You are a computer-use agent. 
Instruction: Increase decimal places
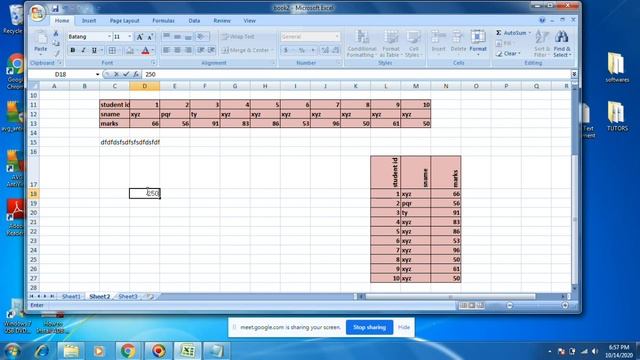point(325,50)
